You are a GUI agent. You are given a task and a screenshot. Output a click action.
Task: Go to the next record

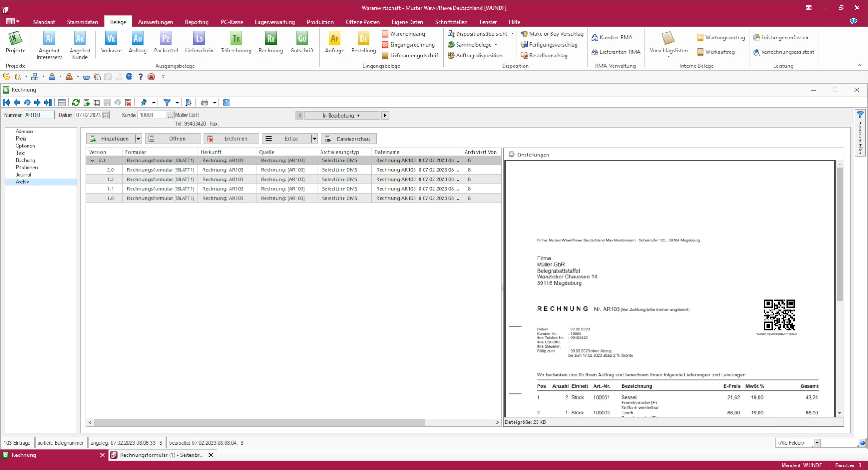point(38,103)
